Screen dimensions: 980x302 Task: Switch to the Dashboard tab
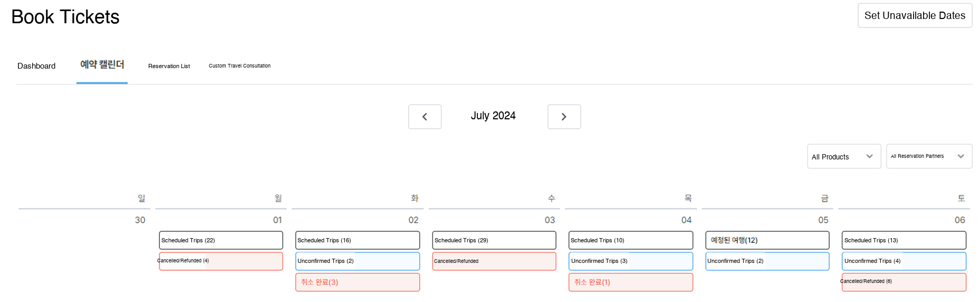36,66
